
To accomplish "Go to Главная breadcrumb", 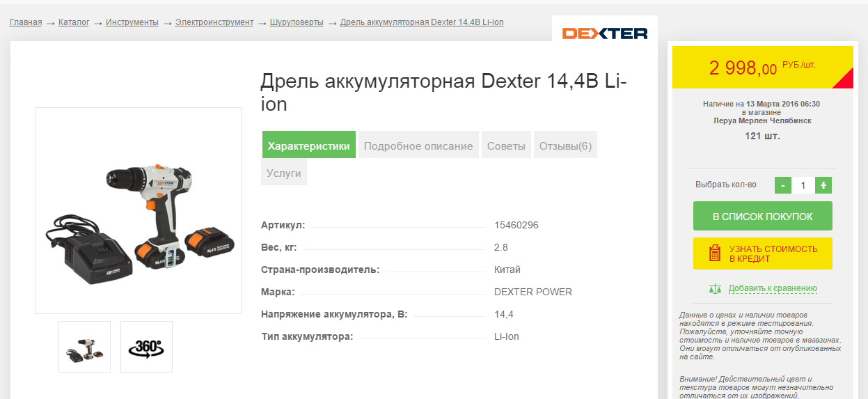I will click(x=26, y=22).
